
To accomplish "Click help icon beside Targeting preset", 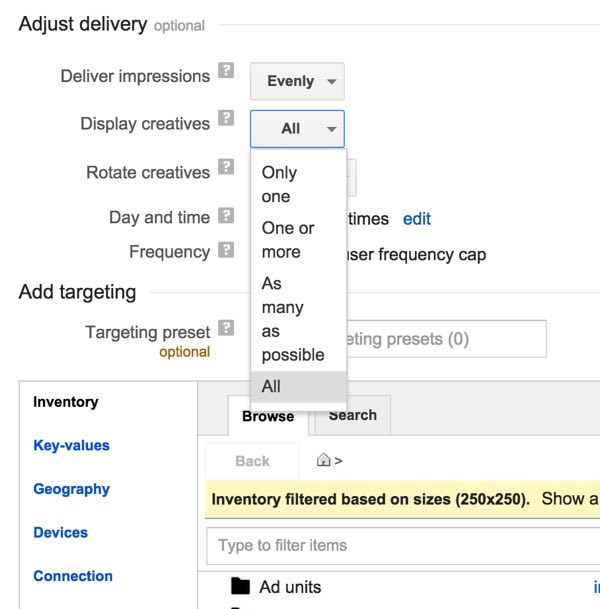I will pos(227,328).
